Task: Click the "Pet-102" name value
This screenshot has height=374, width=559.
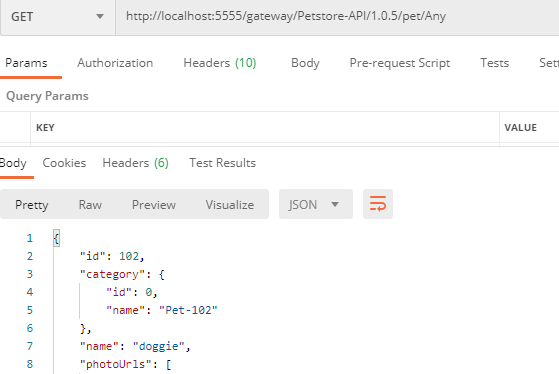Action: [188, 310]
